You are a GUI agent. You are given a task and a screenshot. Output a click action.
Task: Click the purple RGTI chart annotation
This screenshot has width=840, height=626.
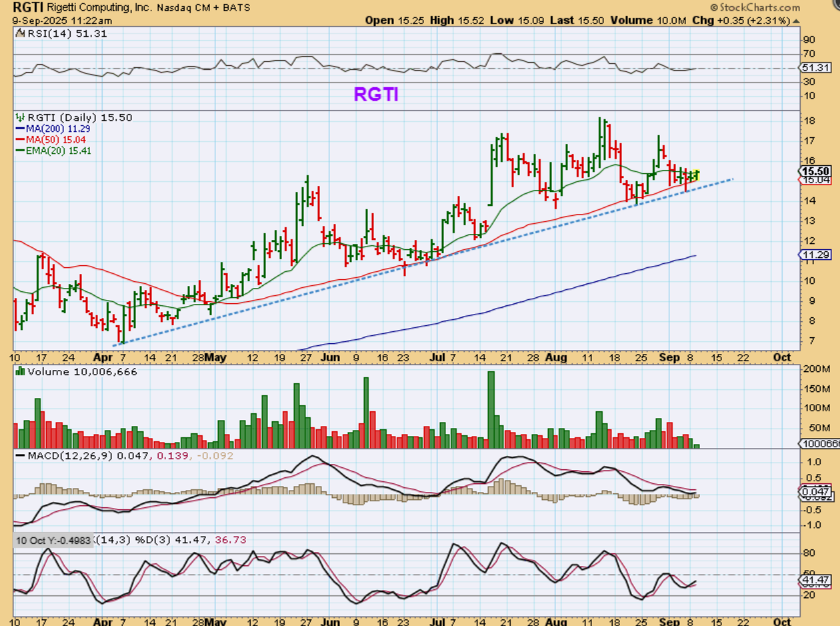click(x=376, y=95)
